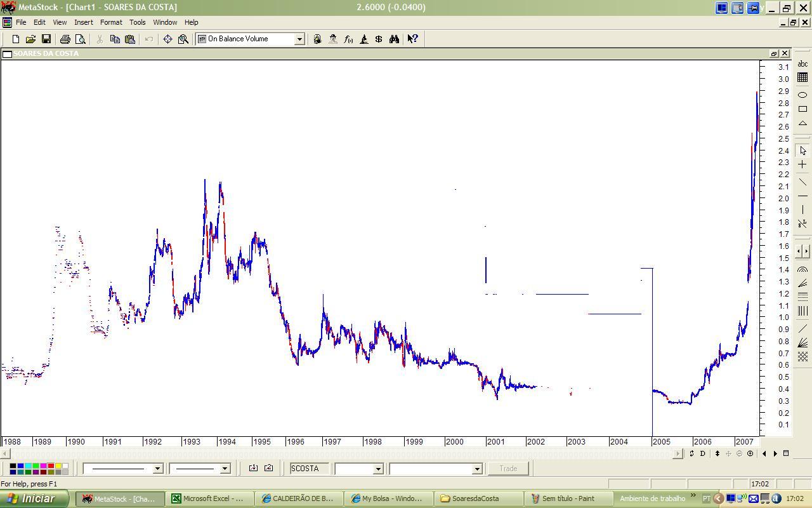Screen dimensions: 812x508
Task: Open the Help menu
Action: click(x=191, y=22)
